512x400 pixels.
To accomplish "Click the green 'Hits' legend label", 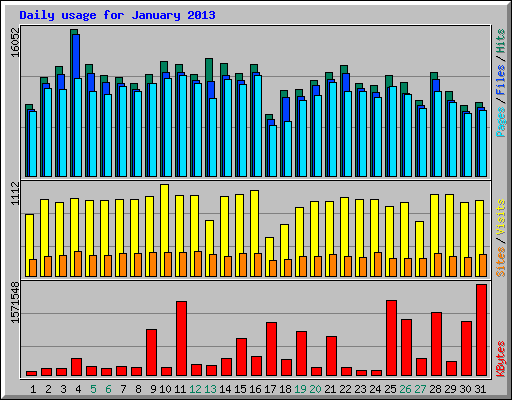I will [501, 41].
